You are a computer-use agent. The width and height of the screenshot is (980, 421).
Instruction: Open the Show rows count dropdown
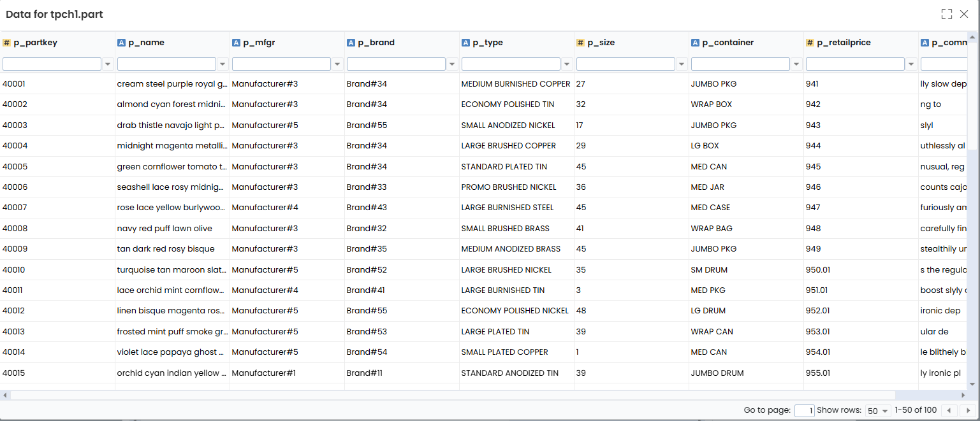(x=878, y=411)
